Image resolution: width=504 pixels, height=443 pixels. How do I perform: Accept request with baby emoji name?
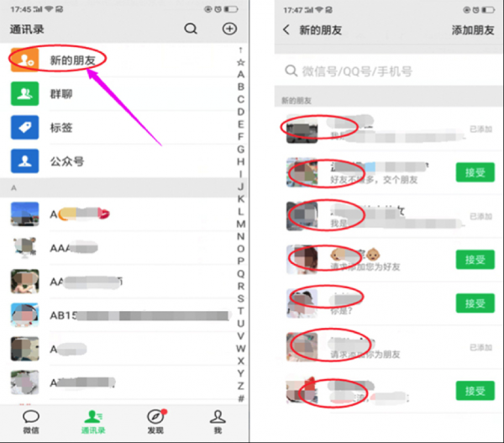pyautogui.click(x=475, y=260)
